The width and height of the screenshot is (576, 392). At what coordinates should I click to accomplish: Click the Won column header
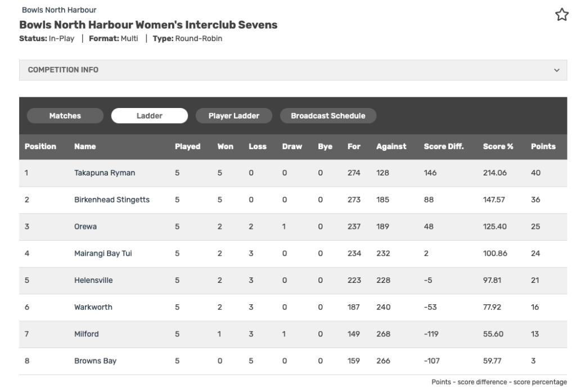click(x=225, y=146)
